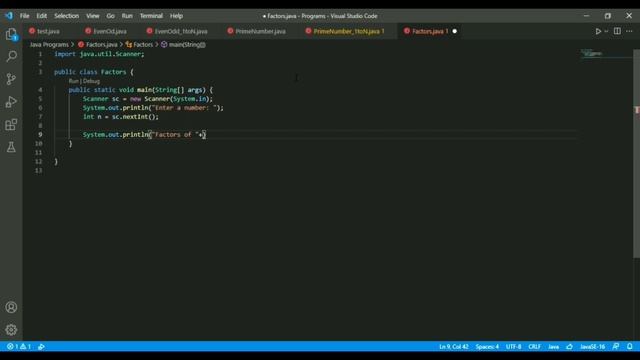This screenshot has height=360, width=640.
Task: Click the Run code lens above main
Action: point(73,81)
